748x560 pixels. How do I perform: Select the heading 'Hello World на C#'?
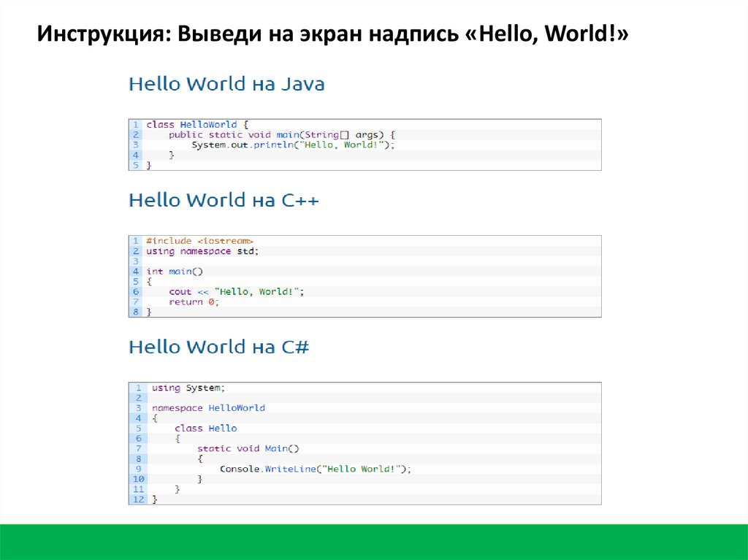pyautogui.click(x=219, y=347)
